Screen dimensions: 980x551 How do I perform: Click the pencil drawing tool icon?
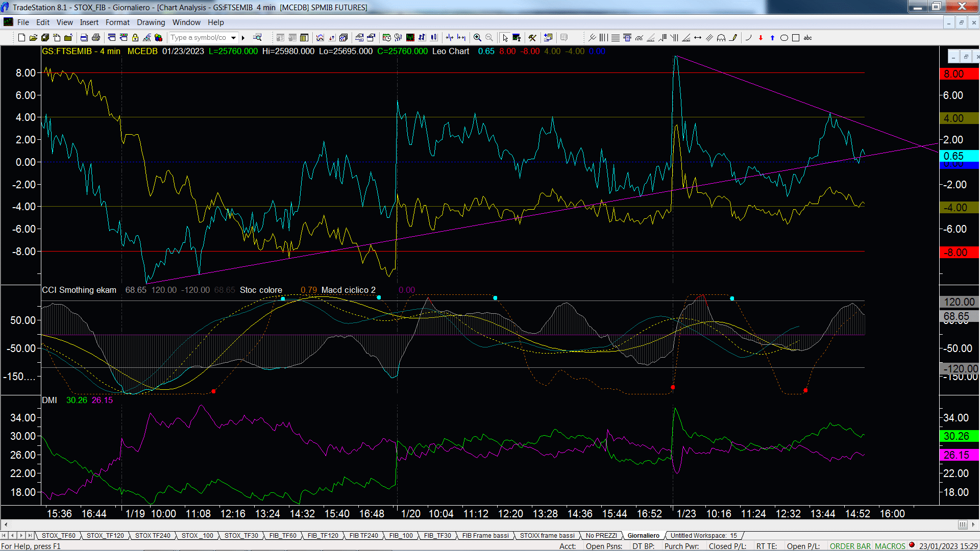click(733, 38)
